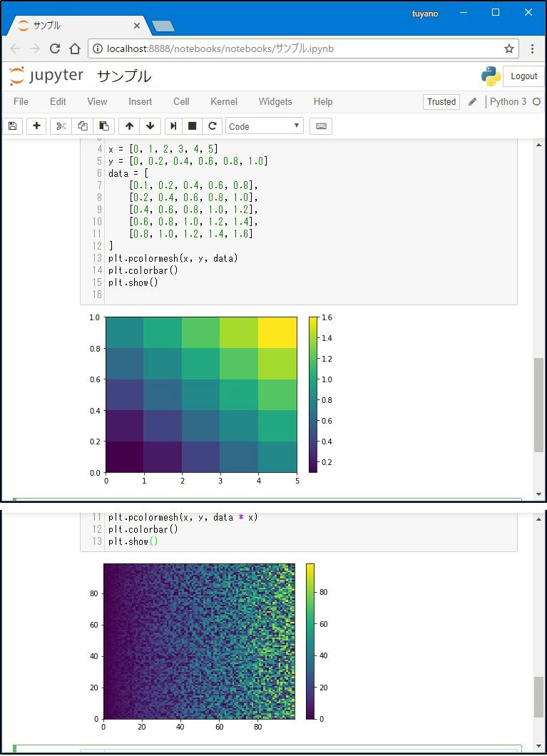Interrupt kernel with stop icon
The image size is (547, 756).
192,126
